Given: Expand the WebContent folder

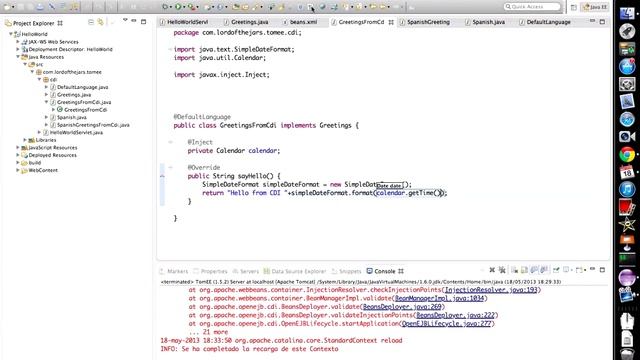Looking at the screenshot, I should coord(18,170).
